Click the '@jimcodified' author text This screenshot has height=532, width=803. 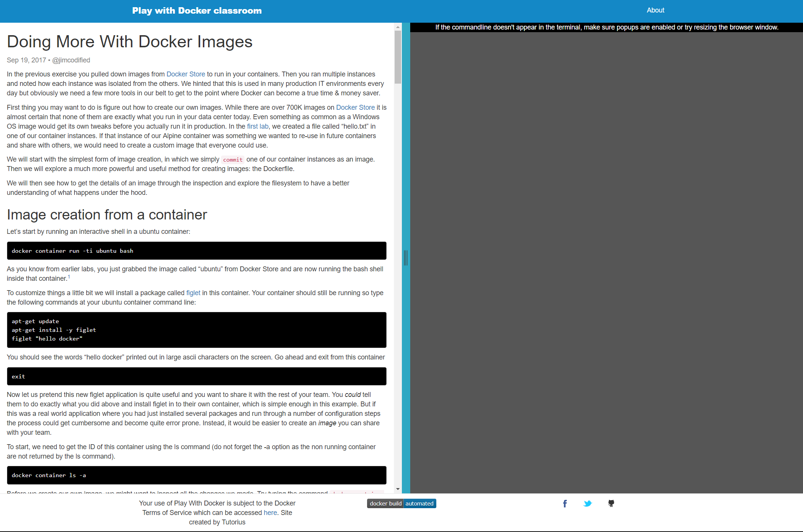tap(71, 60)
